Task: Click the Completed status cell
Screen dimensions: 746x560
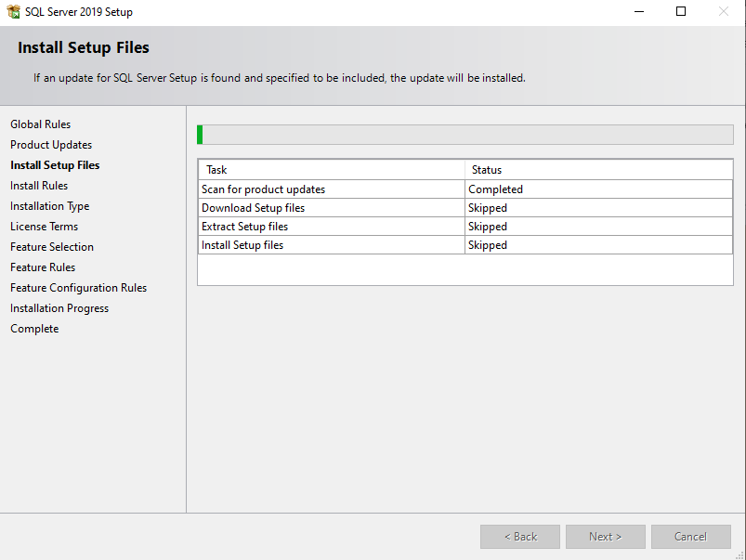Action: click(x=598, y=189)
